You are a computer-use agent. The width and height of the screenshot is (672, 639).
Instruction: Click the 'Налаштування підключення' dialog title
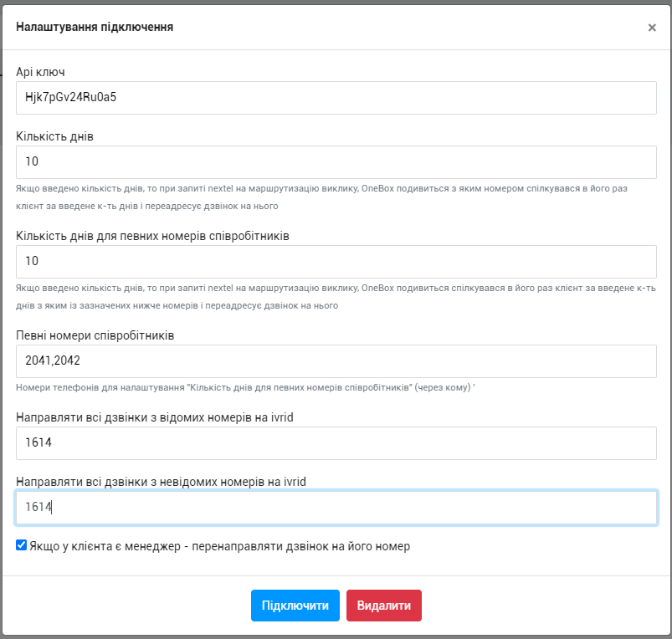pyautogui.click(x=95, y=27)
